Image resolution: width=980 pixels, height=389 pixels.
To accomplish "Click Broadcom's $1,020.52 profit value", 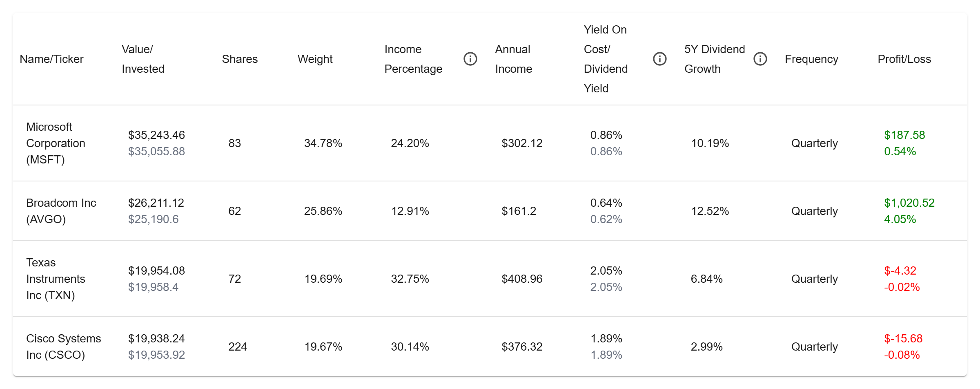I will (909, 203).
